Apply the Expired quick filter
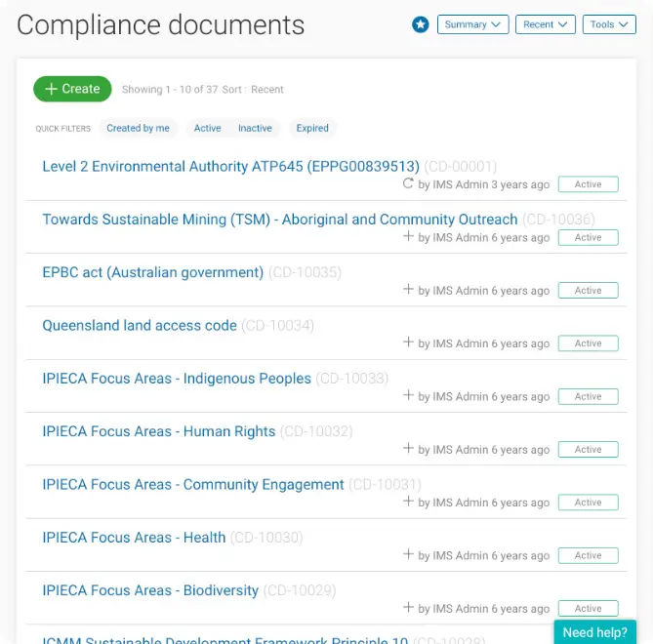The width and height of the screenshot is (653, 644). point(312,128)
